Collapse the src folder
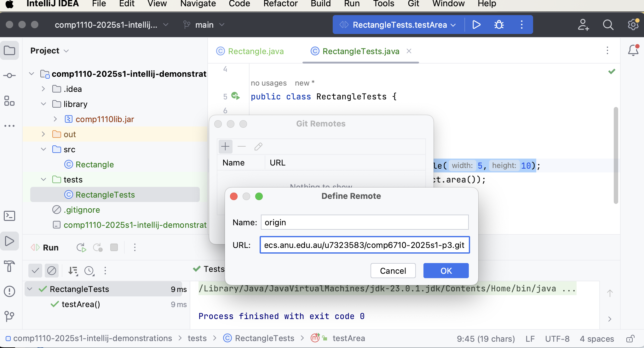644x348 pixels. (x=43, y=149)
